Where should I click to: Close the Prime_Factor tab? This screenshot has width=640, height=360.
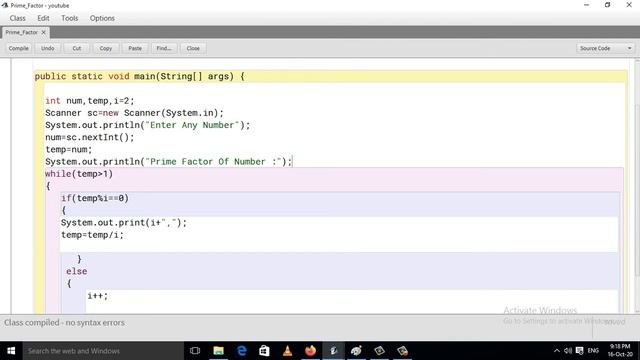click(44, 32)
